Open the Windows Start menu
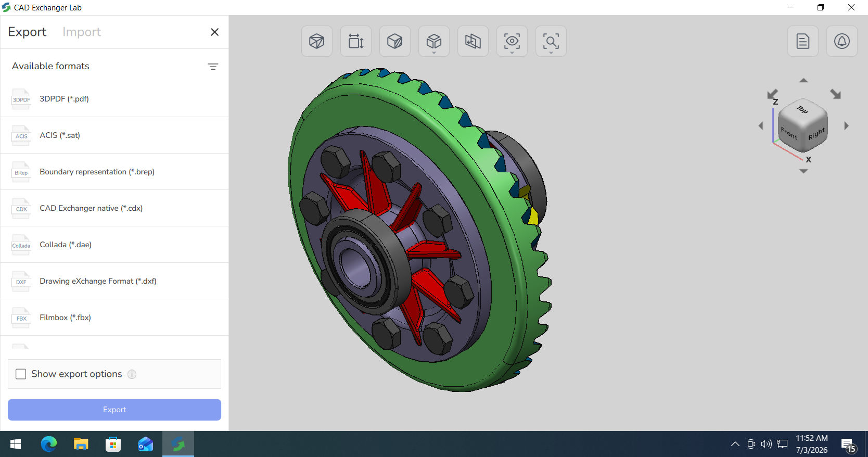Image resolution: width=868 pixels, height=457 pixels. [x=16, y=444]
